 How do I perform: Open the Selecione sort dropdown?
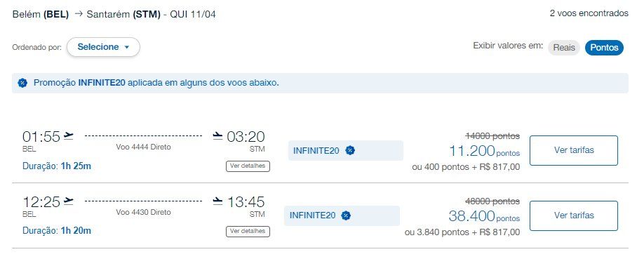tap(103, 47)
